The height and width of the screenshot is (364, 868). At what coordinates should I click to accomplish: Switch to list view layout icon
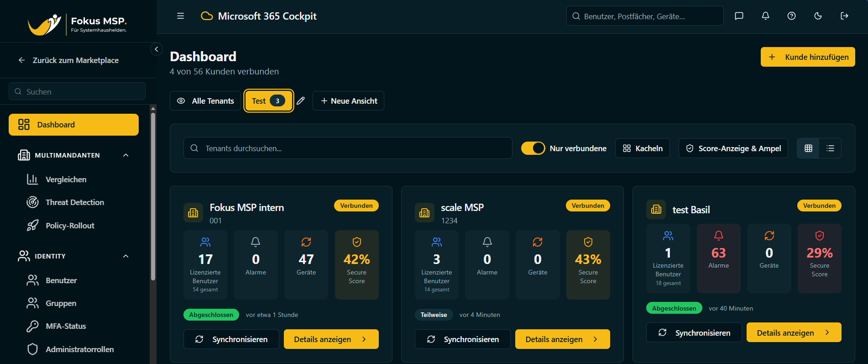point(830,148)
